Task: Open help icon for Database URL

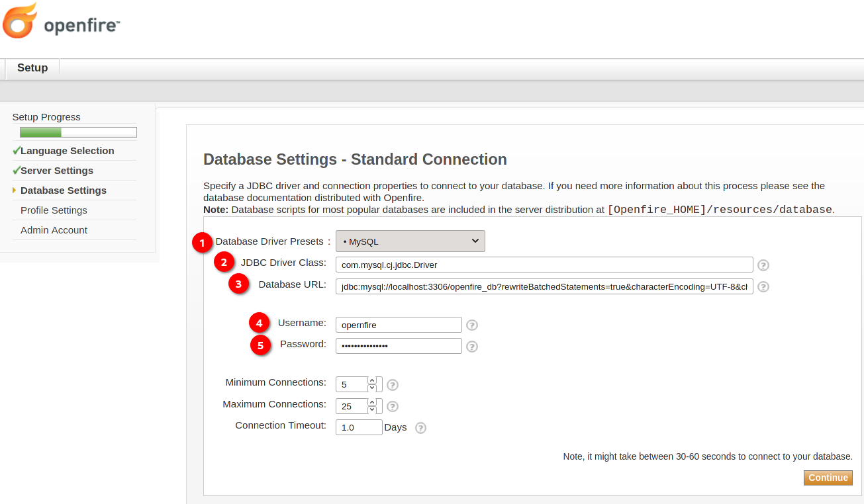Action: (x=763, y=287)
